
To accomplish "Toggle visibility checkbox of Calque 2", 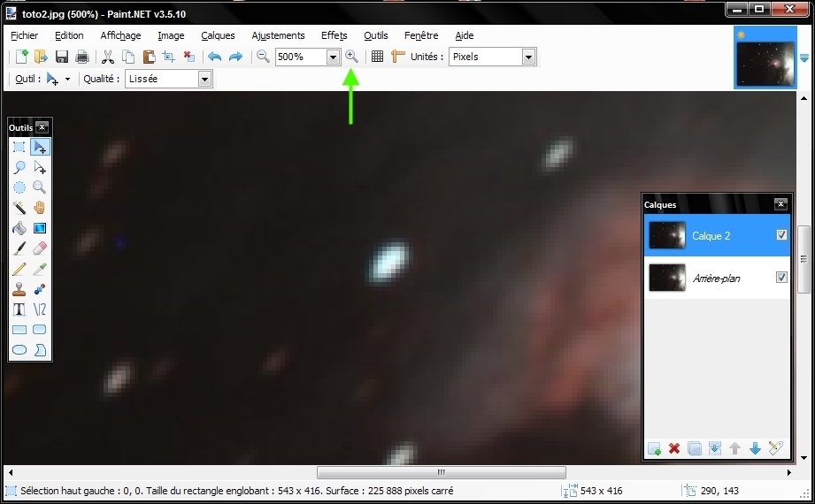I will (781, 235).
